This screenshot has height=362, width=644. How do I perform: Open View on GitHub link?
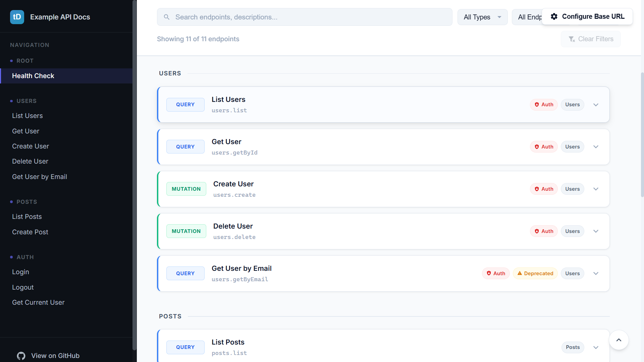coord(48,356)
